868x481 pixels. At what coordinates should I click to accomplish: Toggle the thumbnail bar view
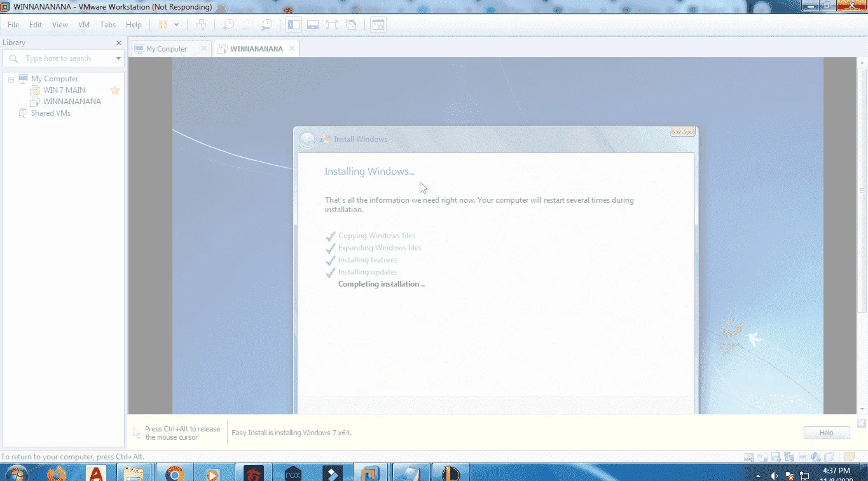pos(312,25)
